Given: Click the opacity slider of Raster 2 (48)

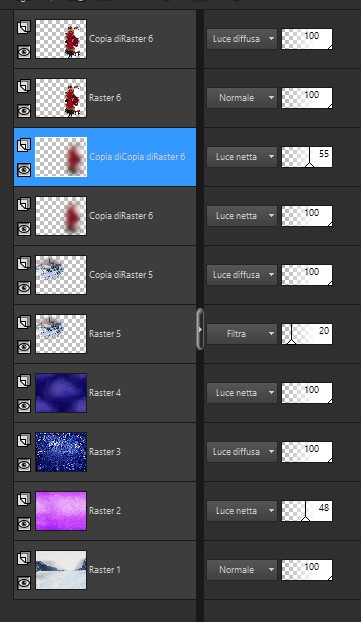Looking at the screenshot, I should click(307, 511).
